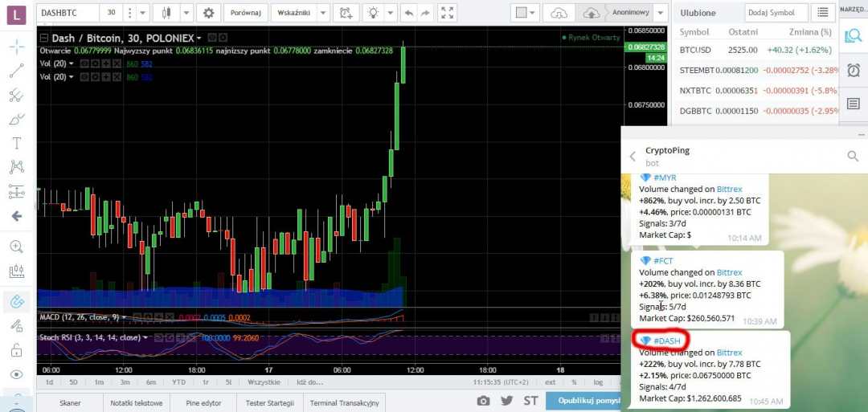Click the Dodaj Symbol input field
The height and width of the screenshot is (412, 868).
coord(774,13)
